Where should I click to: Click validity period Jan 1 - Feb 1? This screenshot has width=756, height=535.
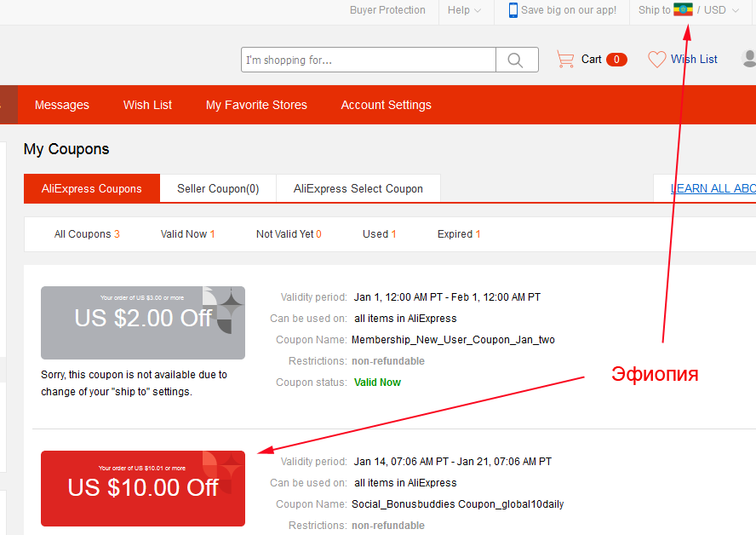pos(447,297)
